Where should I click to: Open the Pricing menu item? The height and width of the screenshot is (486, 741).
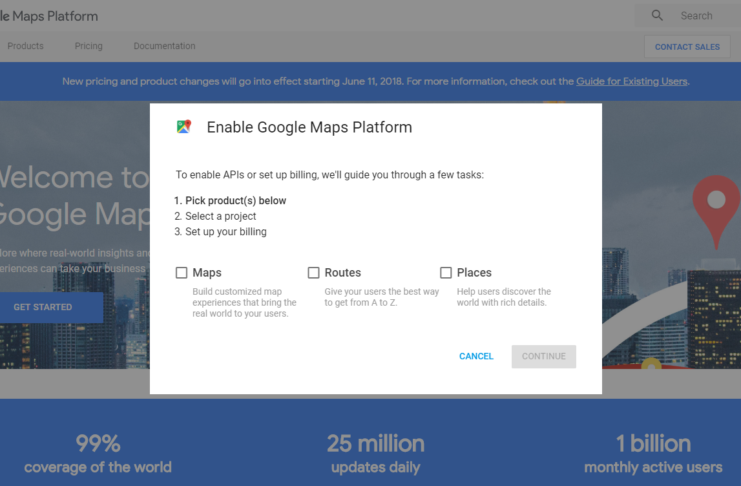click(88, 46)
